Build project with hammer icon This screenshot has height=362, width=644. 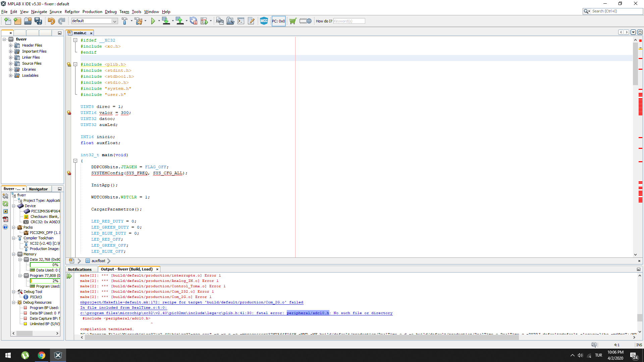(x=124, y=21)
